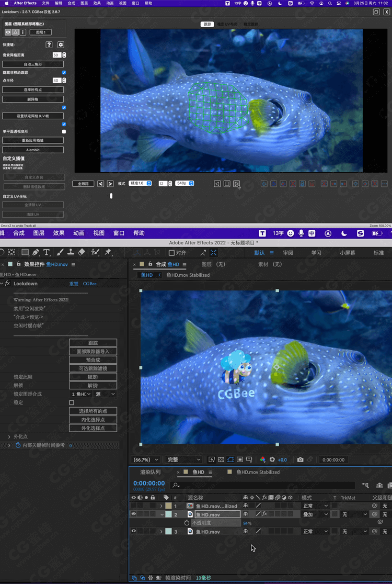This screenshot has width=392, height=584.
Task: Click the 全跟踪 button
Action: coord(83,184)
